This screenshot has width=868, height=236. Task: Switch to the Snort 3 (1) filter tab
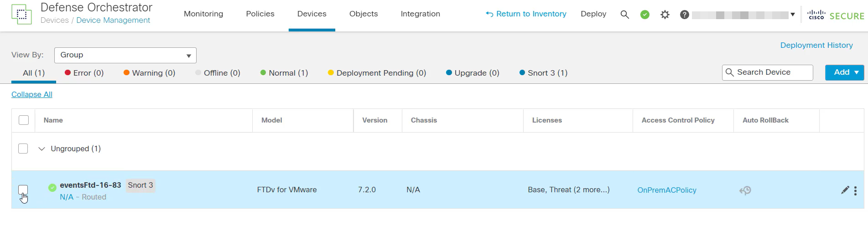pos(543,73)
